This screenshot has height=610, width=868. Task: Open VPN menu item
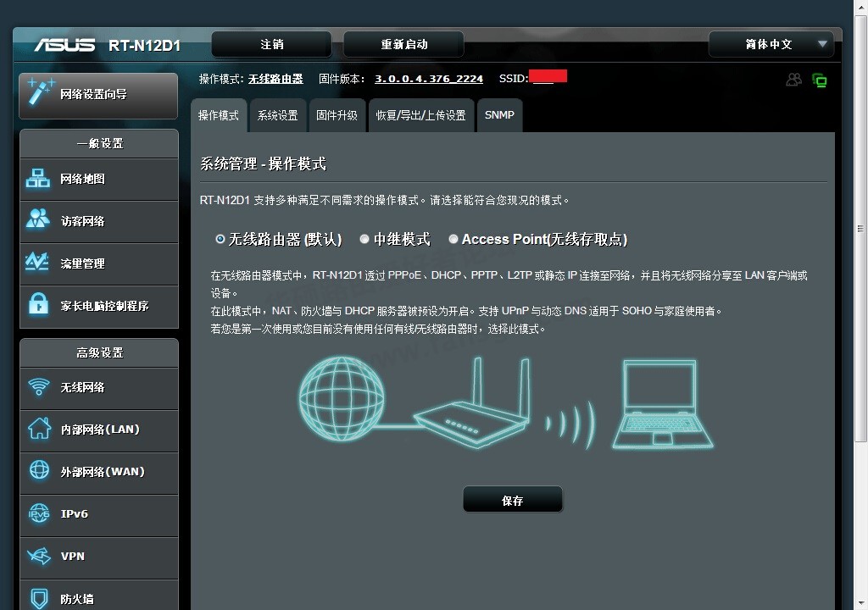click(x=99, y=557)
